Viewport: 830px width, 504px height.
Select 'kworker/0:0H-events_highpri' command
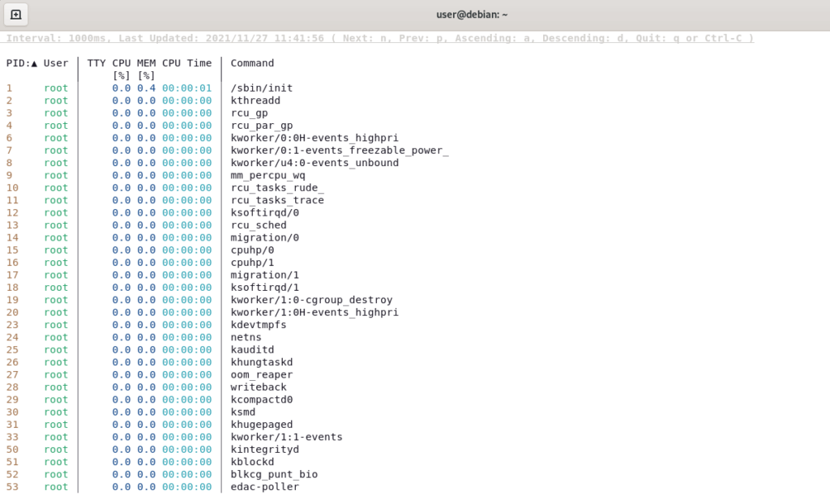coord(314,138)
